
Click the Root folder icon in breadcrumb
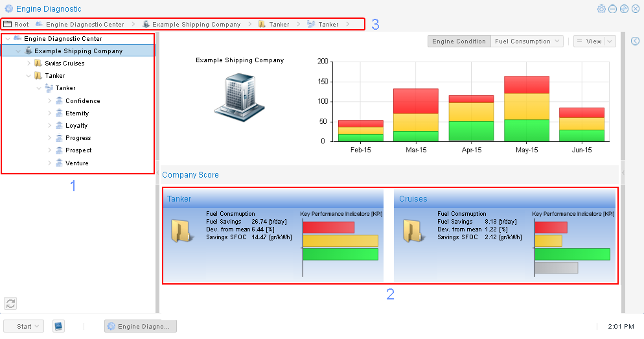coord(8,24)
